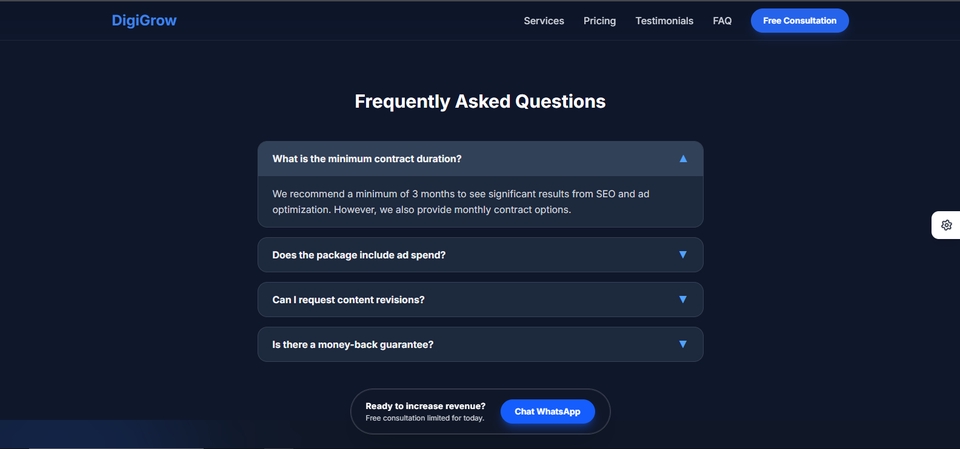Click "Free consultation limited for today." text
Viewport: 960px width, 449px height.
(424, 418)
